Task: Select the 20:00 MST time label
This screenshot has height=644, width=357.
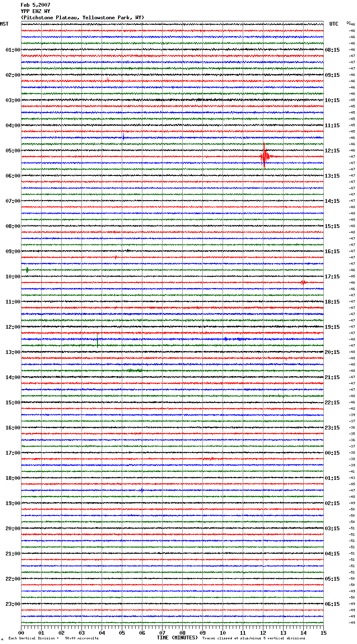Action: click(13, 529)
